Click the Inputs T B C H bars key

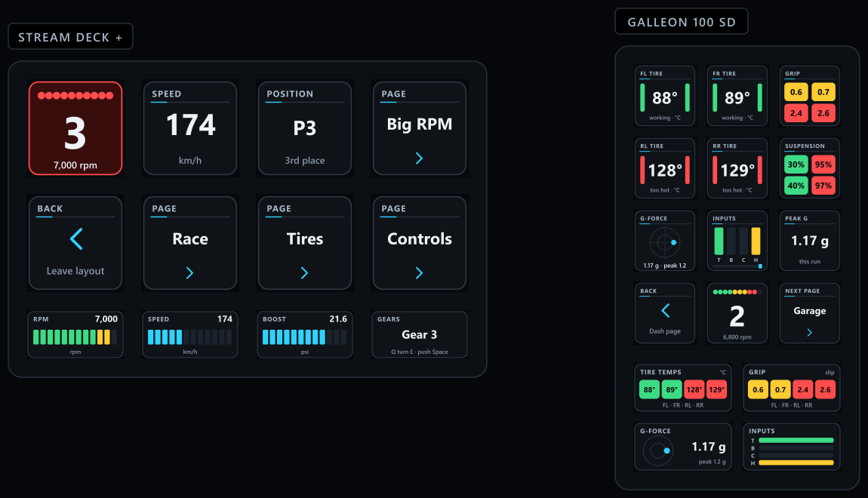tap(737, 241)
